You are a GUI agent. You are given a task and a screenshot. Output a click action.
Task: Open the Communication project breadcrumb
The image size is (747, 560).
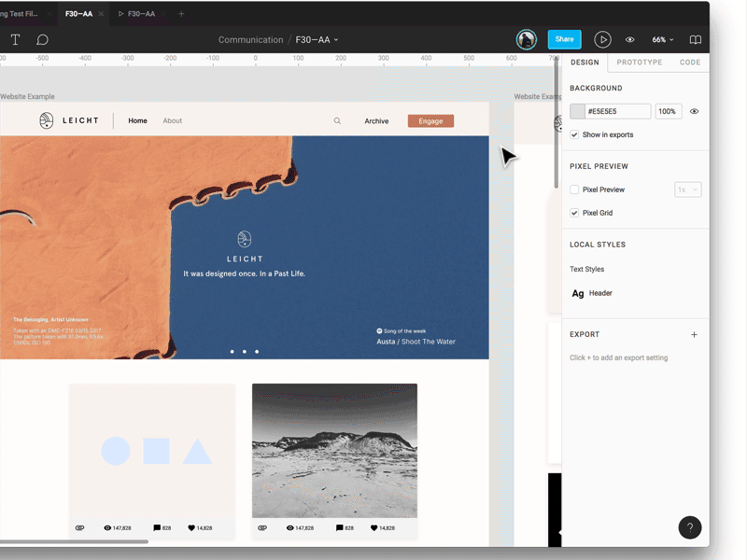pos(250,40)
